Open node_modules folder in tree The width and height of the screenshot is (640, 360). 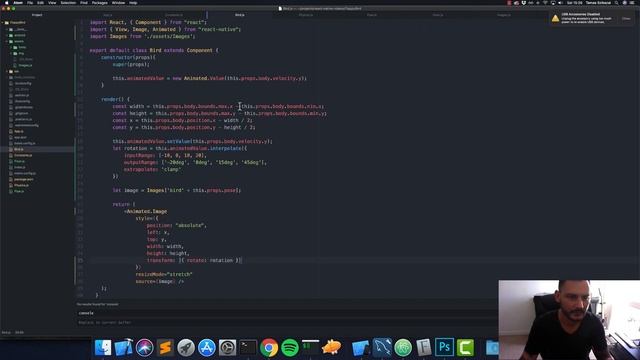pos(24,77)
